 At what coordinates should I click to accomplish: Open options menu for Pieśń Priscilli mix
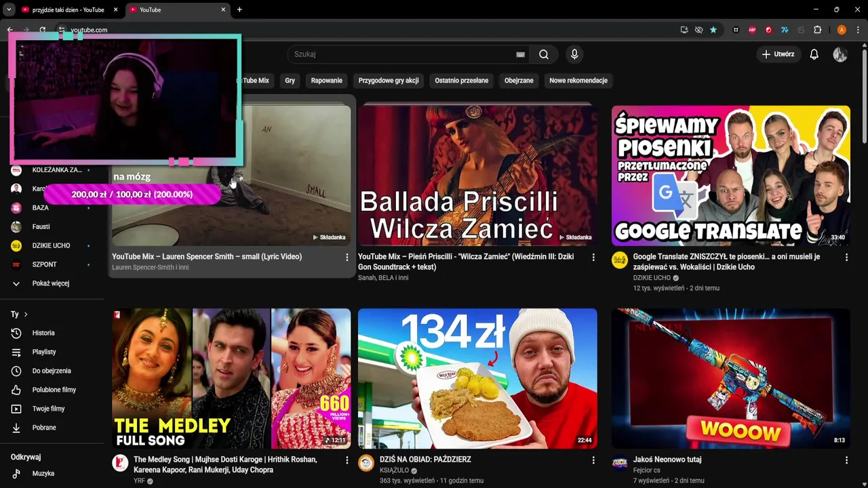(x=593, y=258)
